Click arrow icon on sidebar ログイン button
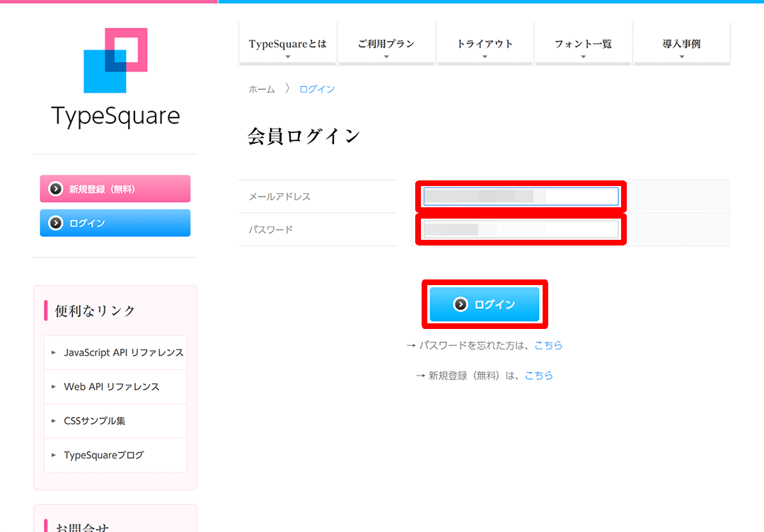This screenshot has height=532, width=764. click(x=56, y=223)
